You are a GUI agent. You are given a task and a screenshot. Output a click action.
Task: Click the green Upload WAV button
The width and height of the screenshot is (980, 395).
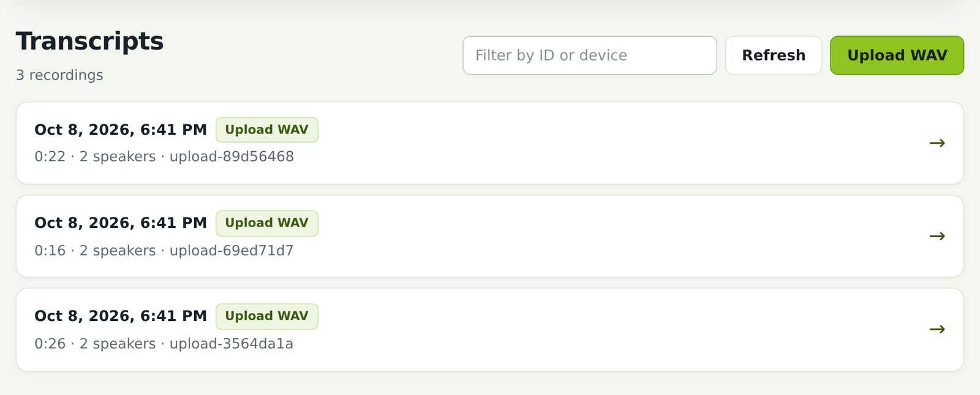click(897, 55)
